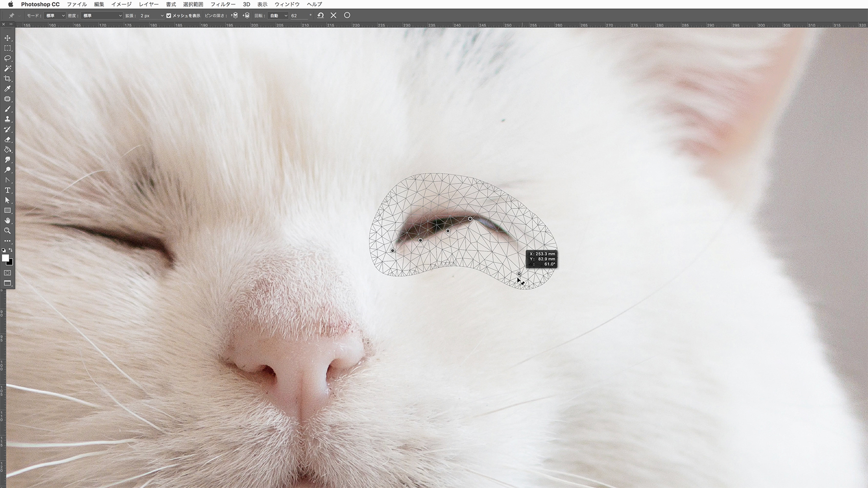Move pin depth forward
The image size is (868, 488).
click(x=235, y=15)
